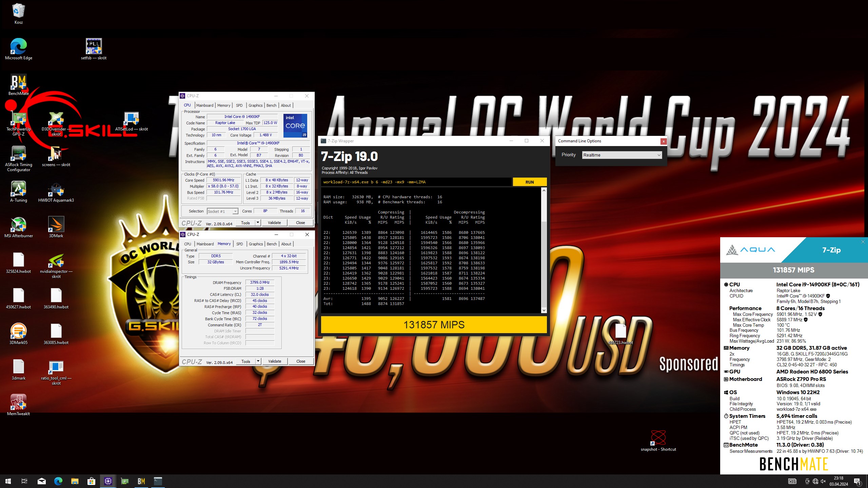Switch to Memory tab in top CPU-Z
The image size is (868, 488).
point(224,105)
